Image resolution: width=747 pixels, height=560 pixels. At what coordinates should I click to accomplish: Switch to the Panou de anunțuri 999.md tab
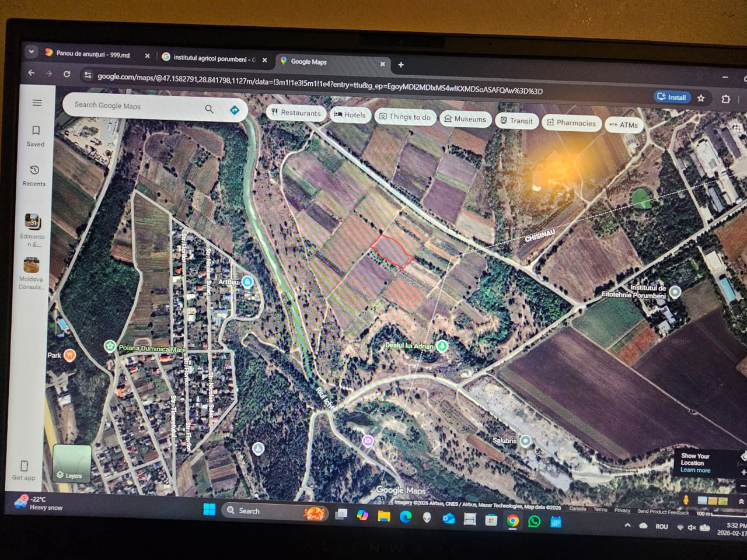click(93, 54)
